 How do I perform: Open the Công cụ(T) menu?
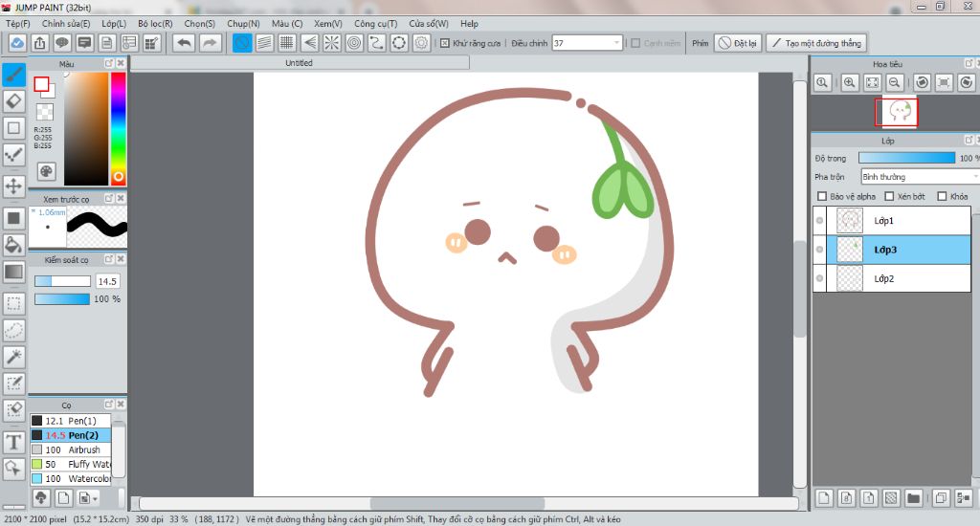pyautogui.click(x=375, y=23)
